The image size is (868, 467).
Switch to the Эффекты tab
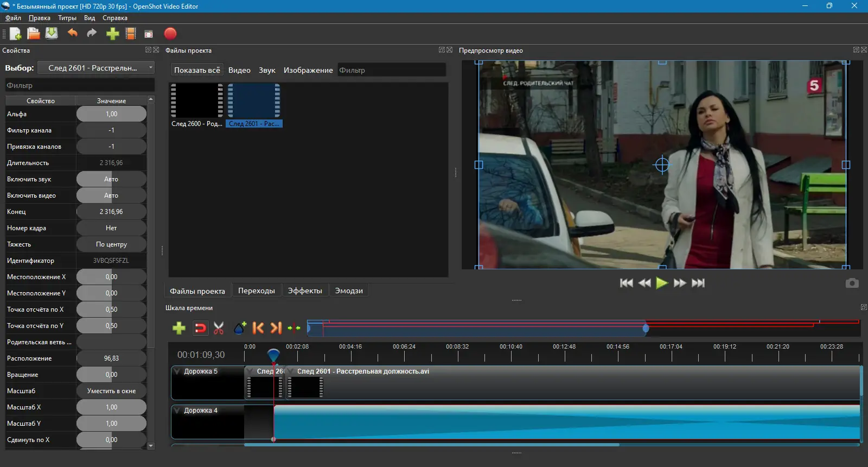(305, 291)
